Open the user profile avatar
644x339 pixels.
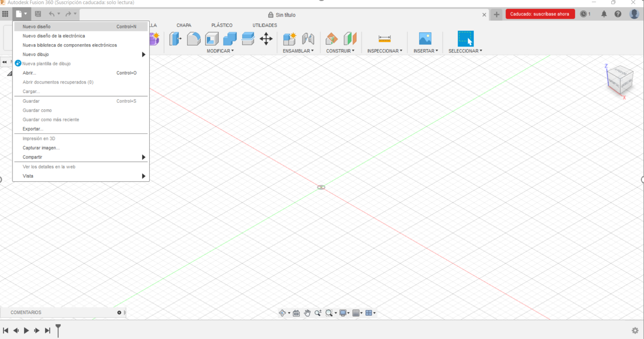click(x=634, y=14)
